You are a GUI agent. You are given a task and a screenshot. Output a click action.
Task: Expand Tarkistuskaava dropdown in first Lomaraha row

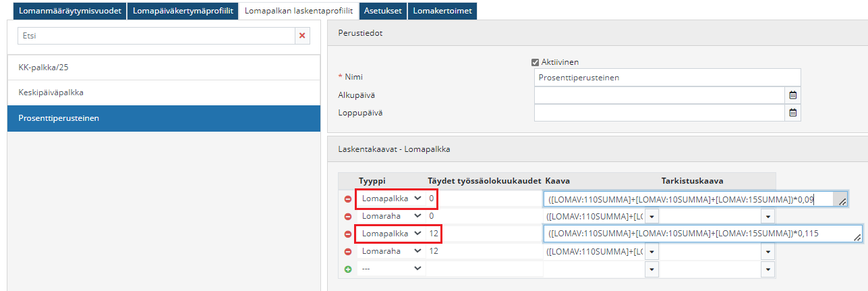click(768, 217)
